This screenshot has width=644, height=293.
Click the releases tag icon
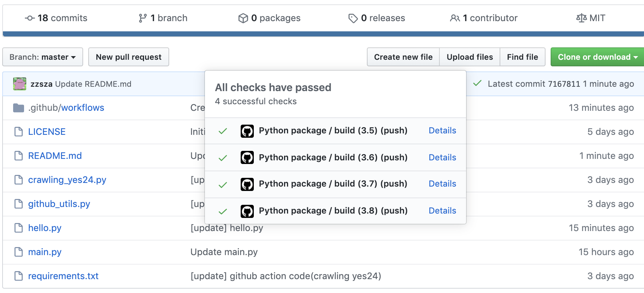(353, 18)
